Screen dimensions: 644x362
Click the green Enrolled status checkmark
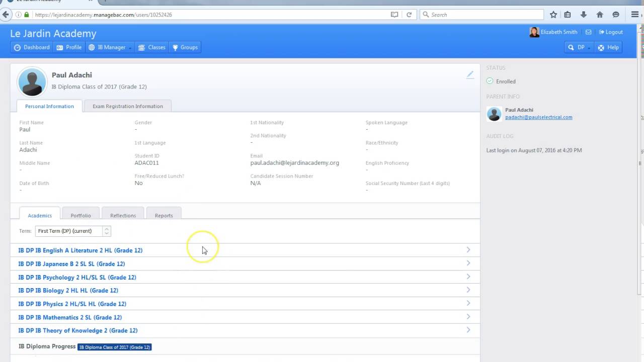point(490,81)
